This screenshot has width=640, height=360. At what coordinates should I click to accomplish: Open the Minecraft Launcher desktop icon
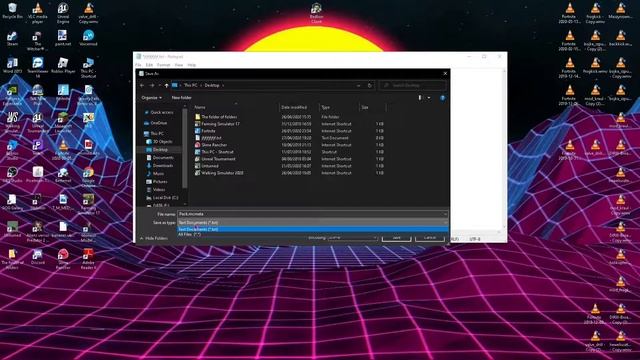pos(63,122)
